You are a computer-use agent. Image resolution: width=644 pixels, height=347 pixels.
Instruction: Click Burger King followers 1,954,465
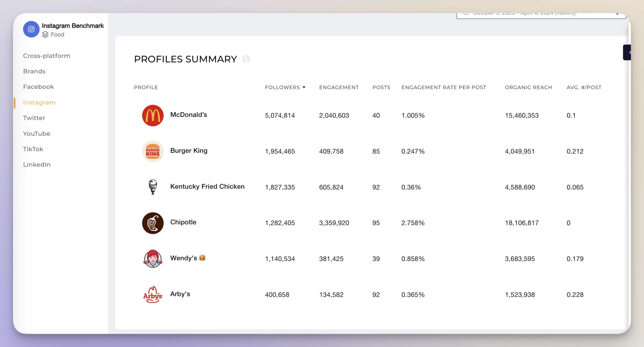point(280,151)
